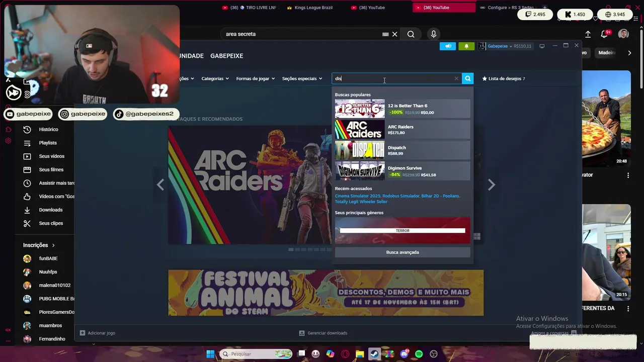This screenshot has height=362, width=644.
Task: Clear the Steam search field
Action: click(456, 78)
